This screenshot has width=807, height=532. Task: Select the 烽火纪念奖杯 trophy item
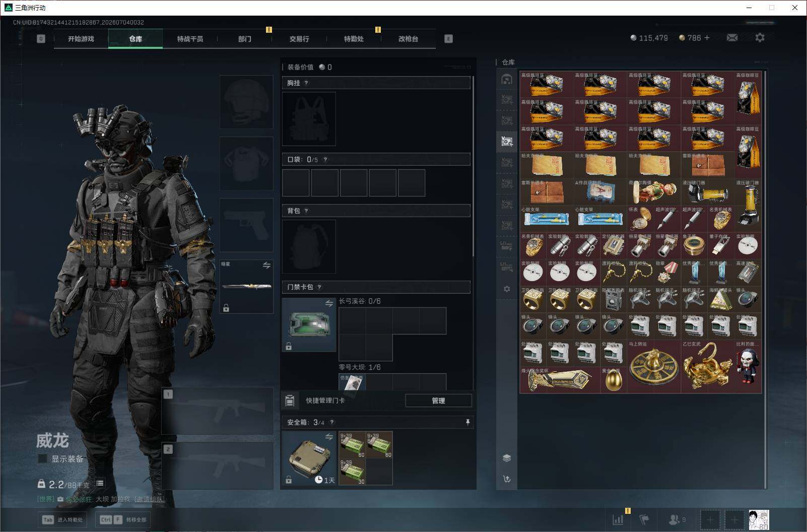pyautogui.click(x=560, y=380)
